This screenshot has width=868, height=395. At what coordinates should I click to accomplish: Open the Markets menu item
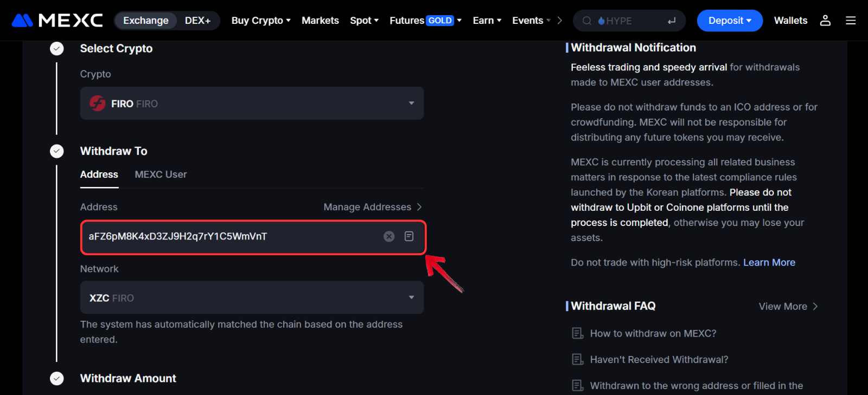[320, 21]
